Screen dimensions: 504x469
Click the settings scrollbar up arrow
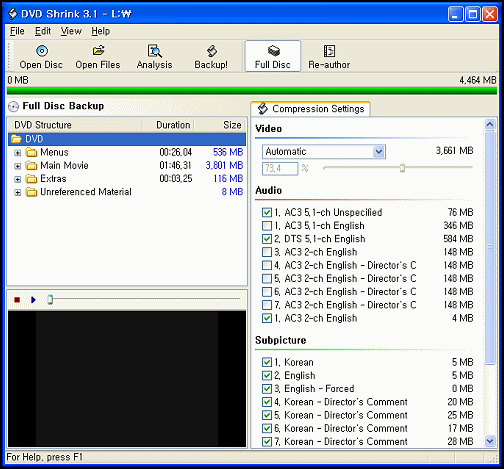[x=490, y=125]
